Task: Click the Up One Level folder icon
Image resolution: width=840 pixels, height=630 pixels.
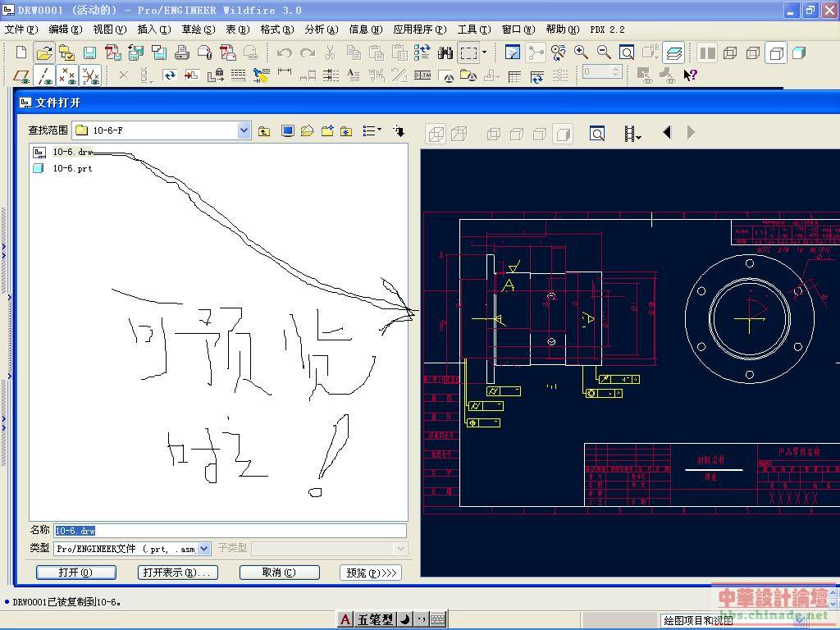Action: click(x=264, y=131)
